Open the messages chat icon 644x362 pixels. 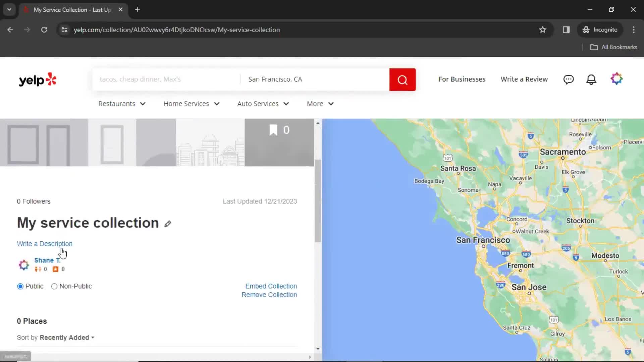pos(569,79)
